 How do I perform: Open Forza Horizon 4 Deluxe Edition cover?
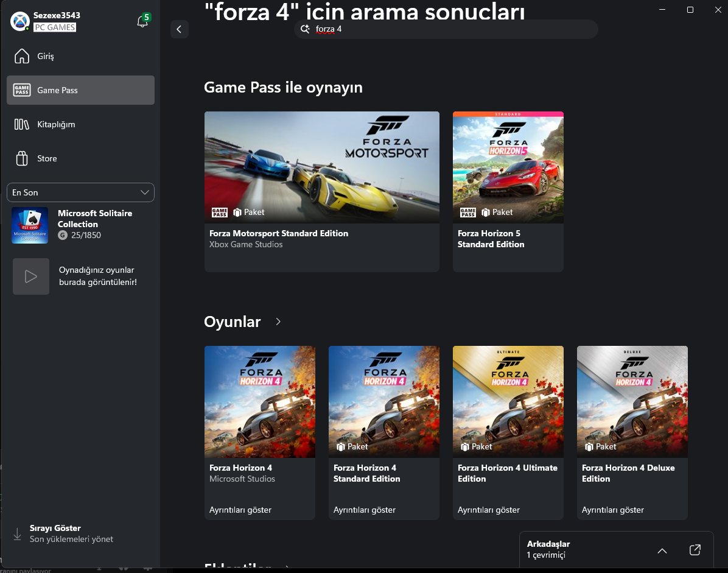point(632,402)
